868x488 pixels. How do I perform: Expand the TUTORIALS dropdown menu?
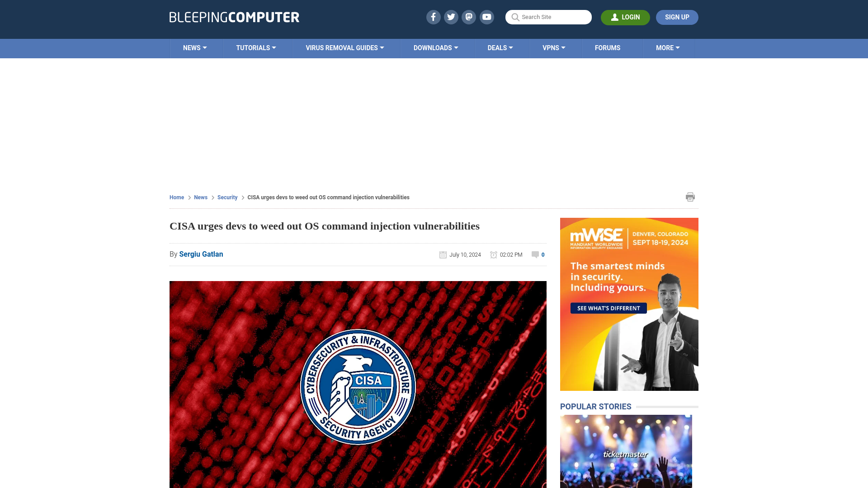256,47
